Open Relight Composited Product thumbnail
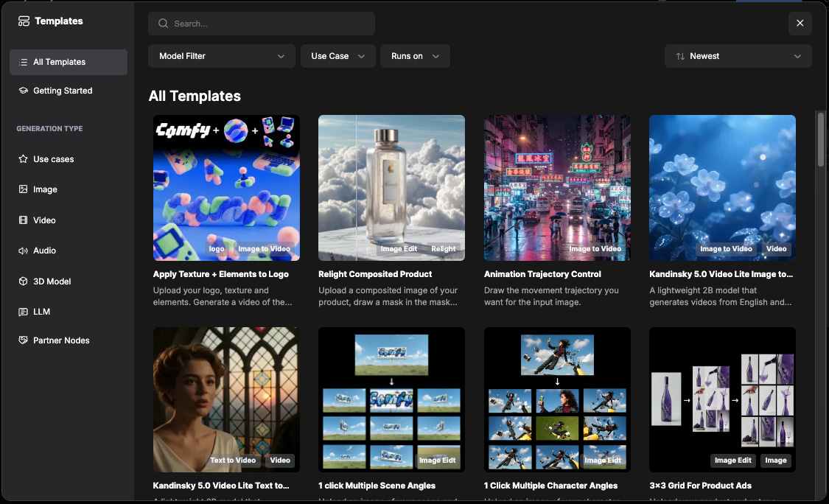The width and height of the screenshot is (829, 504). [392, 188]
